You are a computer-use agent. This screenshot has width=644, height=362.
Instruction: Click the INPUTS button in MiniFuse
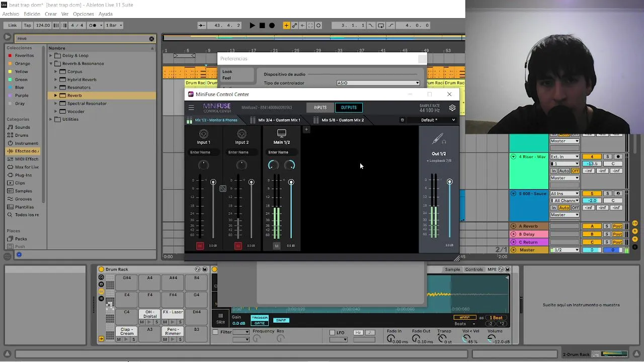pos(320,108)
